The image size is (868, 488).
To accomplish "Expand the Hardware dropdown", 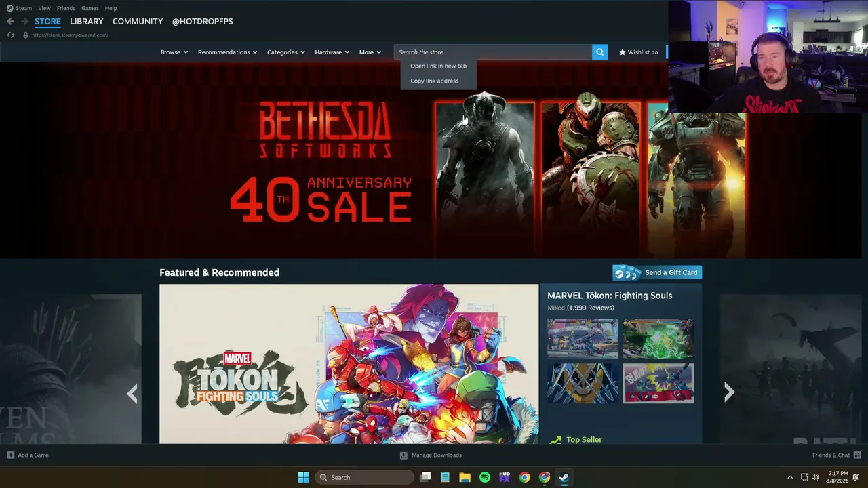I will tap(332, 52).
